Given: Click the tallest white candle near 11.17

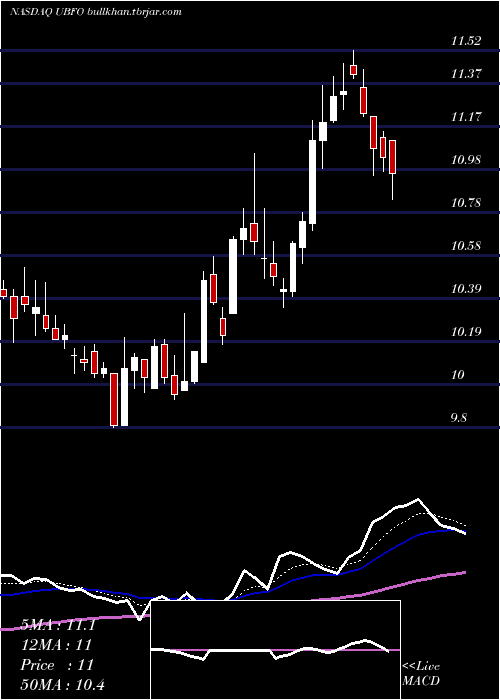Looking at the screenshot, I should click(312, 182).
